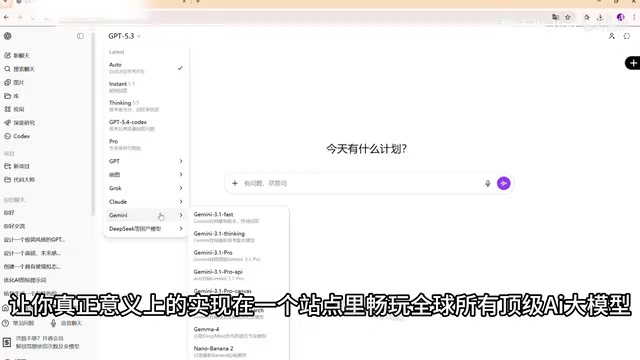Click the voice chat microphone at the sidebar bottom

tap(53, 323)
